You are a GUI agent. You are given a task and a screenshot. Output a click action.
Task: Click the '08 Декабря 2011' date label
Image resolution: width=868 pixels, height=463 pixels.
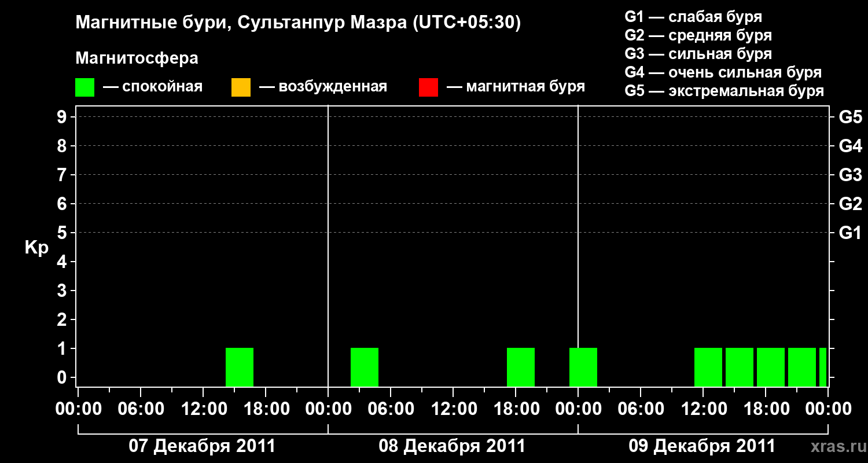[x=452, y=446]
